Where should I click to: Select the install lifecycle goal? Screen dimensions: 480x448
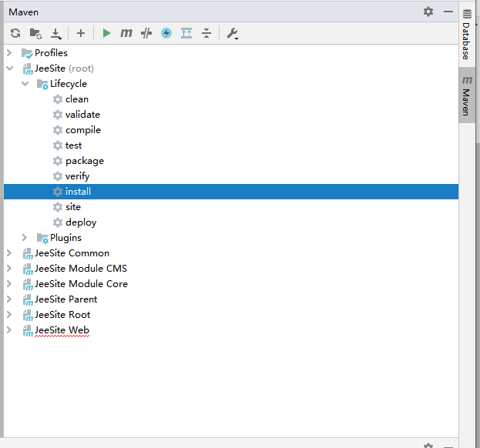click(x=231, y=192)
